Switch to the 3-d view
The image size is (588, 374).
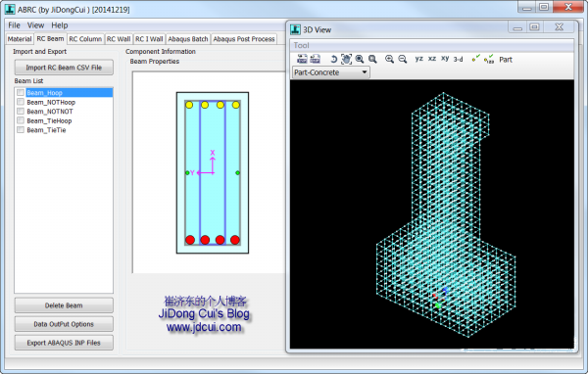click(458, 59)
